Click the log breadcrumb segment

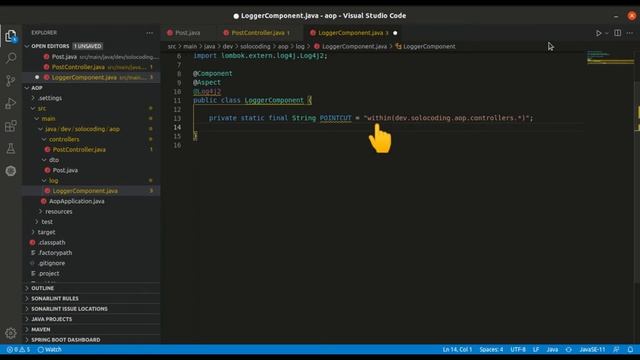point(300,47)
